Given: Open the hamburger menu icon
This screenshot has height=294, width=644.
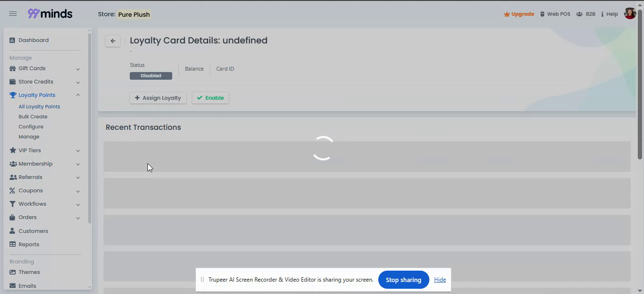Looking at the screenshot, I should point(13,14).
